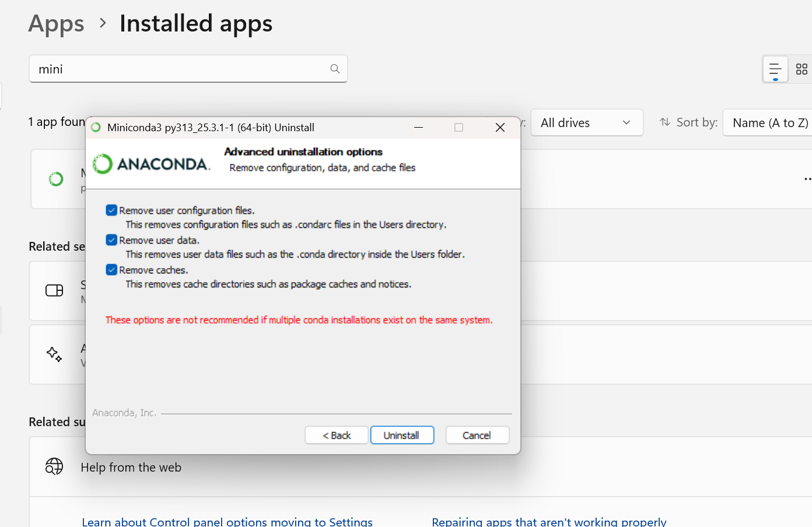Open the Name (A to Z) sort dropdown
The width and height of the screenshot is (812, 527).
click(768, 122)
